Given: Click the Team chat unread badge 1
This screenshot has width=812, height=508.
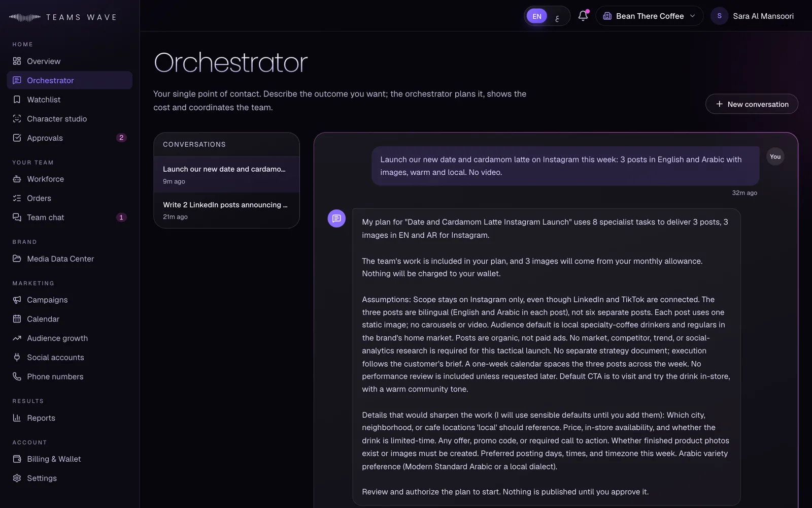Looking at the screenshot, I should pyautogui.click(x=121, y=217).
